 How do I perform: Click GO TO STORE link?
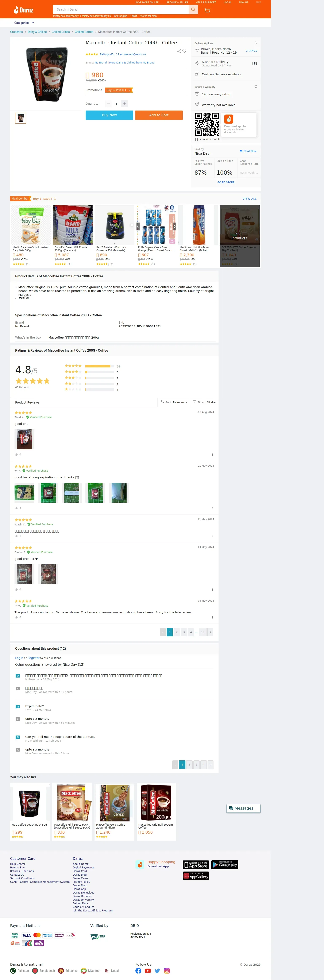coord(226,182)
